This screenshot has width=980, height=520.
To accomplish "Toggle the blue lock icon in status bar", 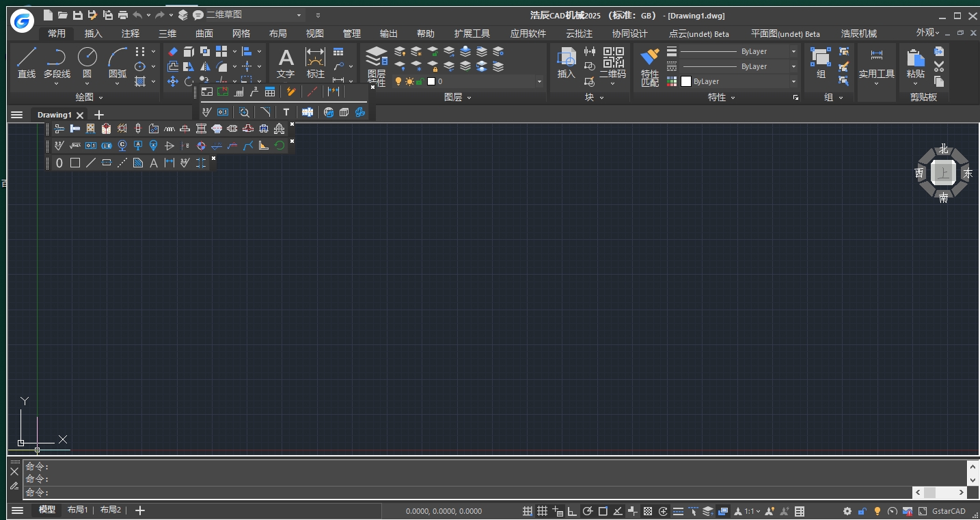I will [862, 511].
